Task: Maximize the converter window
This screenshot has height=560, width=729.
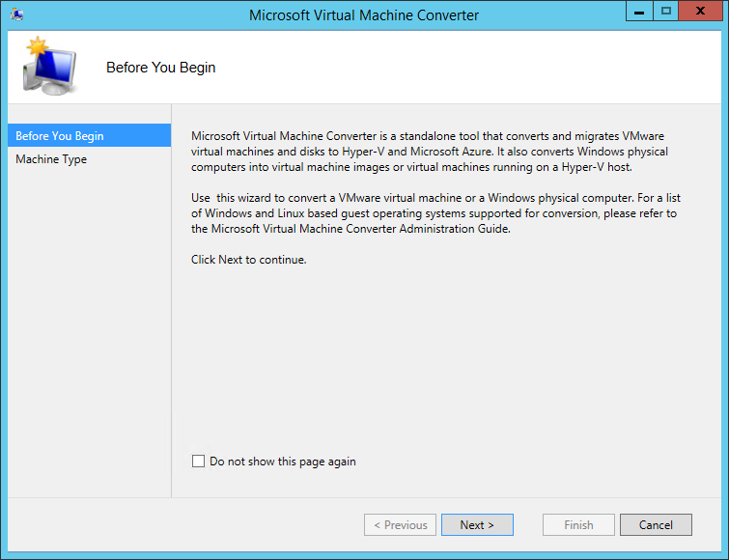Action: (x=666, y=12)
